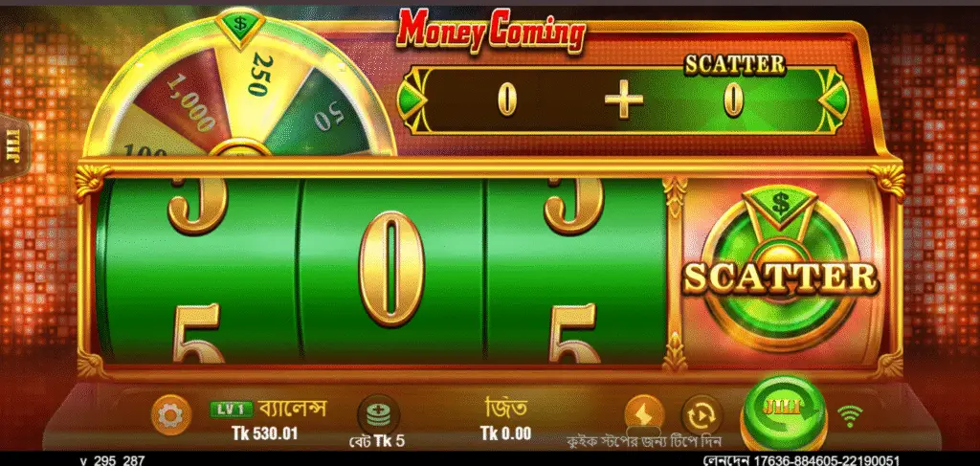Open the settings gear icon
This screenshot has height=466, width=980.
point(170,414)
